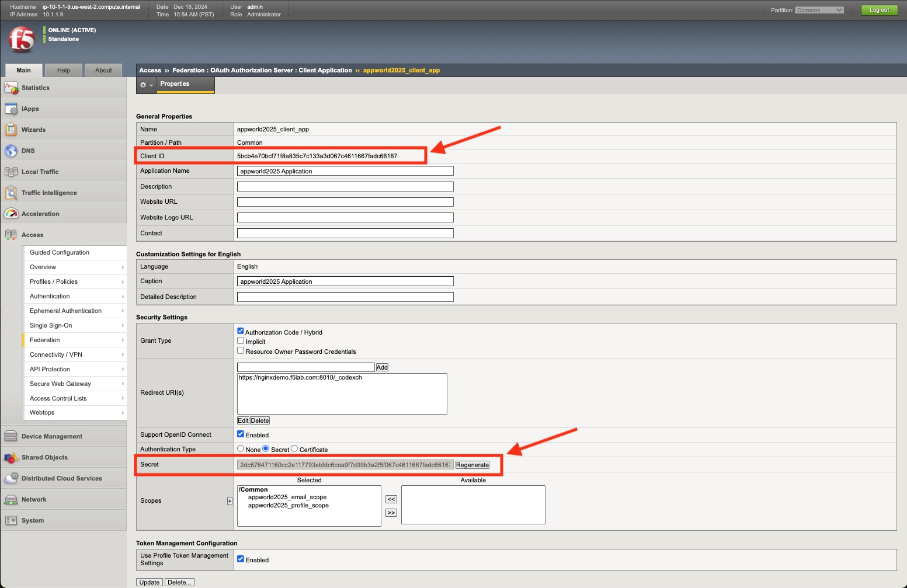
Task: Click the plus icon beside Scopes
Action: 230,501
